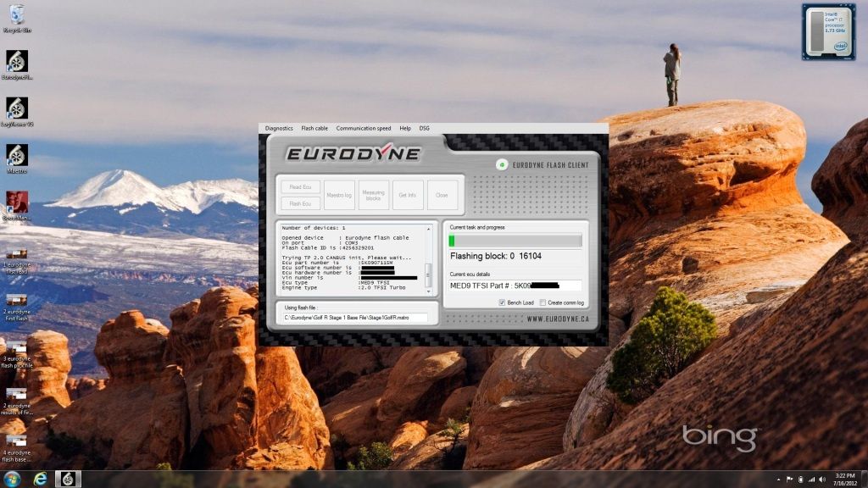Click the Read Ecu button
The height and width of the screenshot is (488, 868).
coord(301,187)
